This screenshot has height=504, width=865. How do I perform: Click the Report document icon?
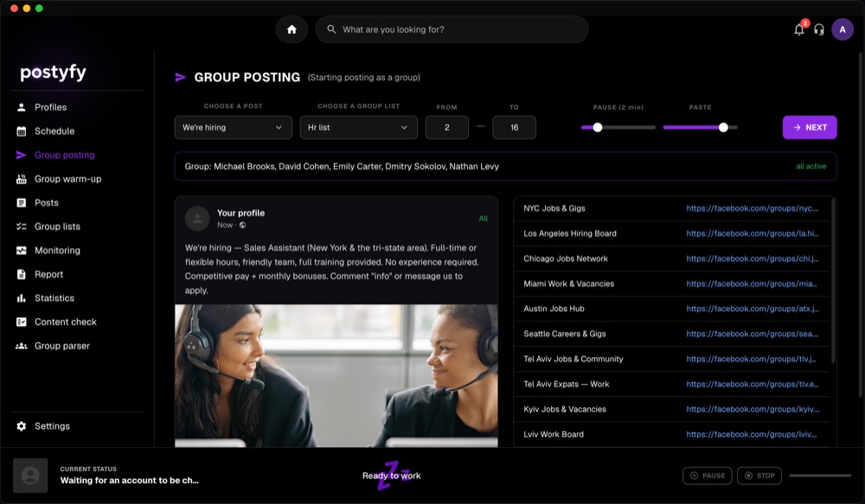pyautogui.click(x=22, y=274)
